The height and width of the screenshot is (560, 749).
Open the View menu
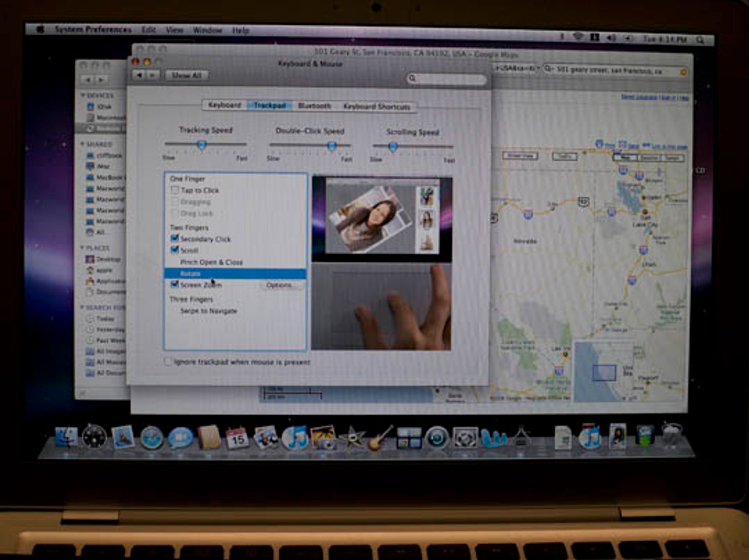coord(175,30)
